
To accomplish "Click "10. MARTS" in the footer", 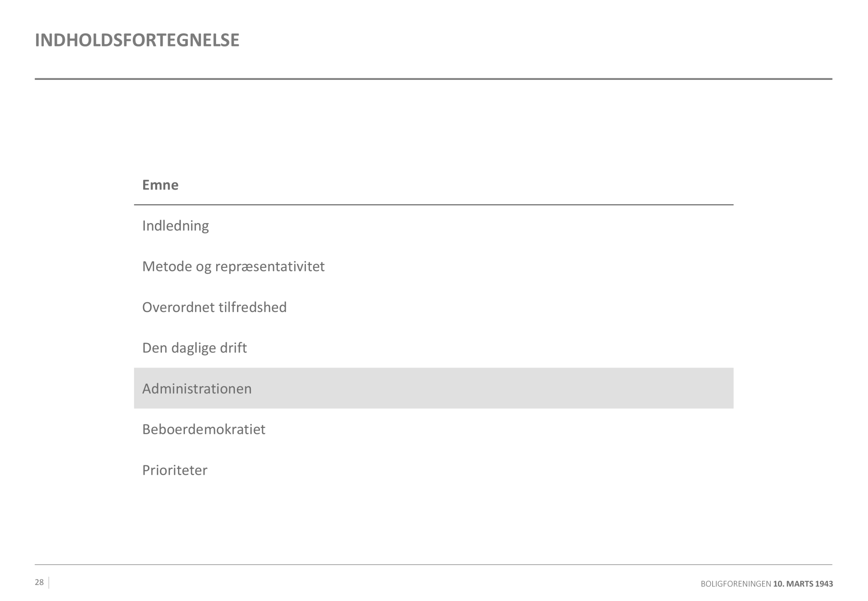I will click(x=792, y=584).
